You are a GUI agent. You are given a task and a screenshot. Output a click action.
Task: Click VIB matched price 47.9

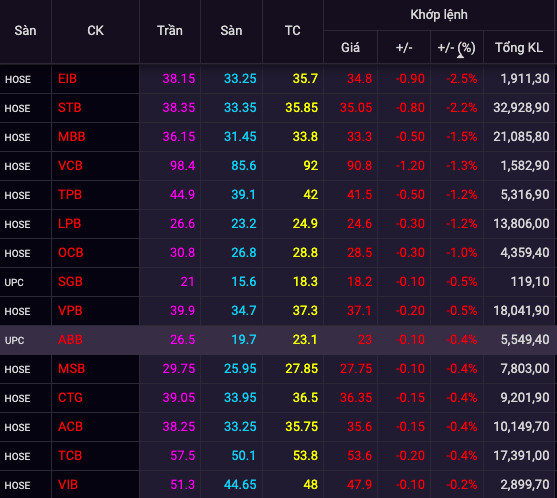[x=359, y=485]
